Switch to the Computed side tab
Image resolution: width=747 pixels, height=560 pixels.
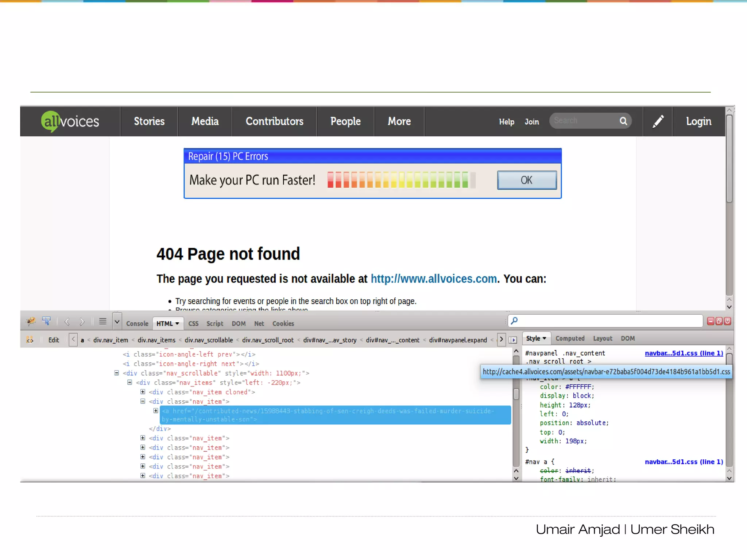570,338
